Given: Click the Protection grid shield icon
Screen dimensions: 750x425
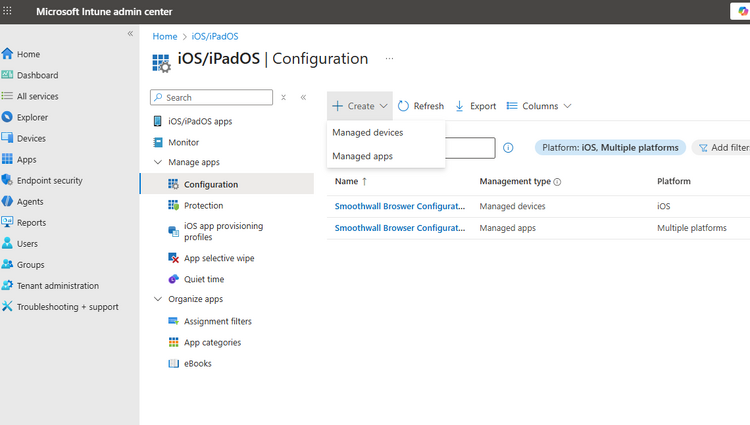Looking at the screenshot, I should [x=173, y=205].
